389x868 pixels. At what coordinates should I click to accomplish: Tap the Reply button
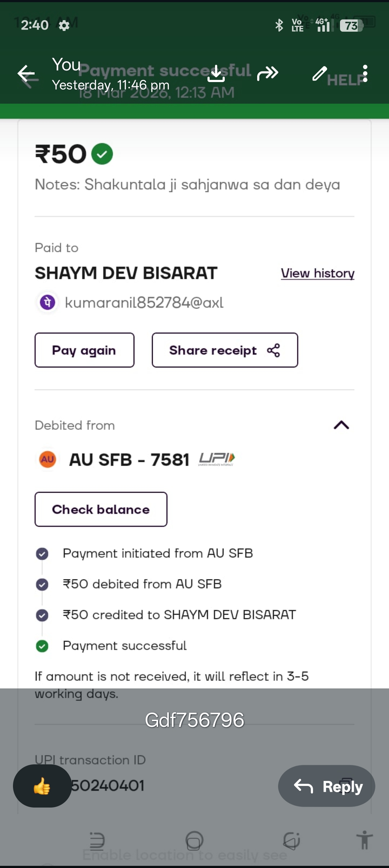click(327, 786)
